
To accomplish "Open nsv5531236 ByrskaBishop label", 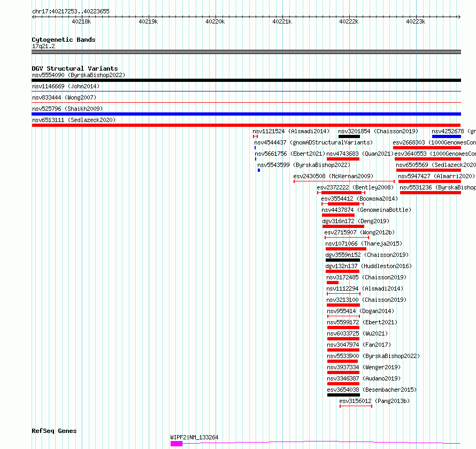I will (437, 187).
